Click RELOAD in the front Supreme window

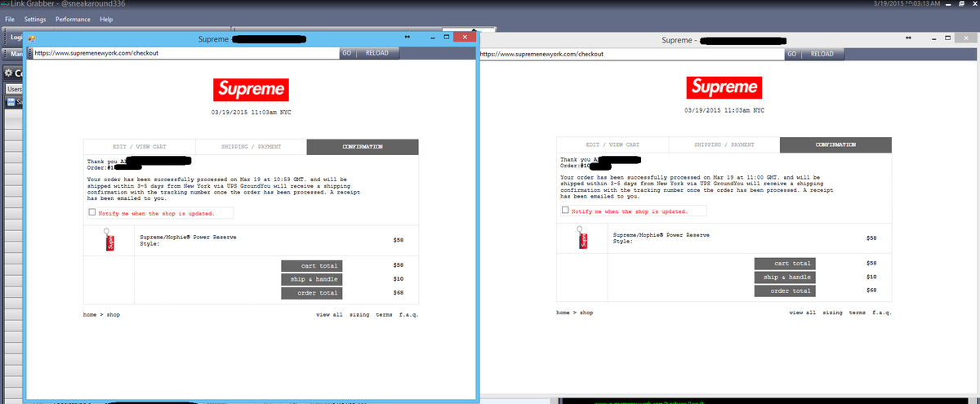376,53
